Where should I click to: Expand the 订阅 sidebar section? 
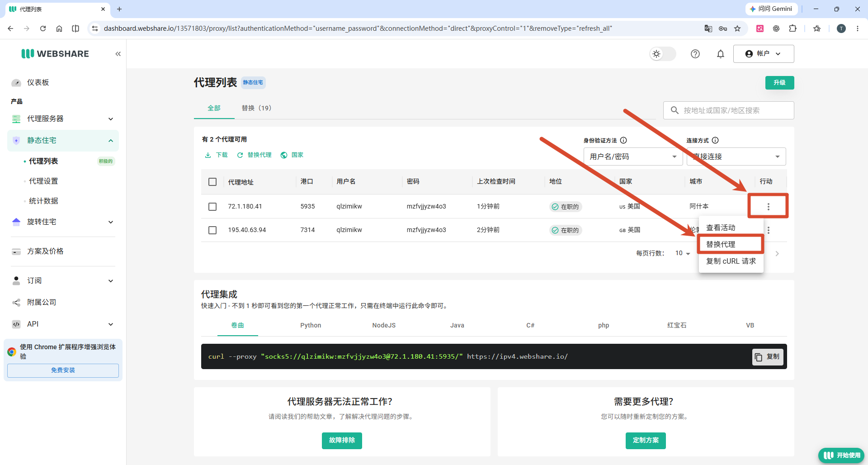tap(63, 280)
